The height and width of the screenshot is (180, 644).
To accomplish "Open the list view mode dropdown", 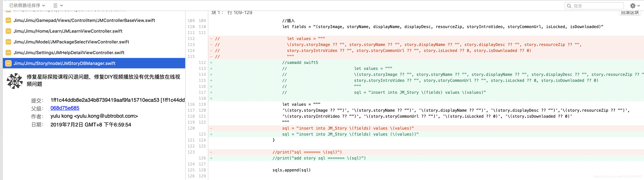I will 58,5.
